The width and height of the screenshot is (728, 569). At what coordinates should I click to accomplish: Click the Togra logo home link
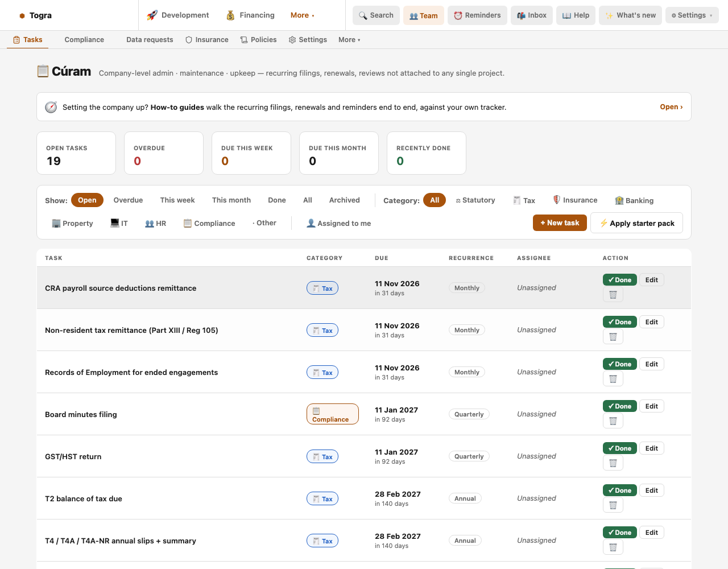[x=35, y=15]
